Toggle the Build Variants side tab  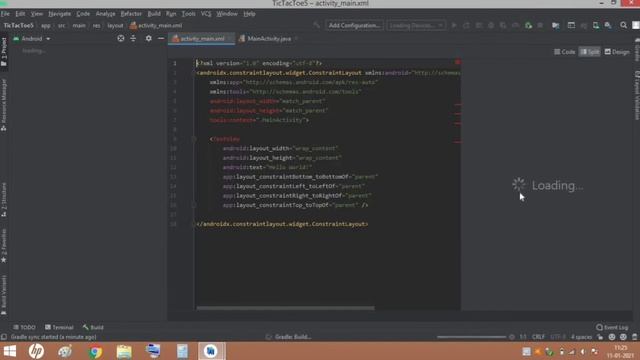pos(4,295)
